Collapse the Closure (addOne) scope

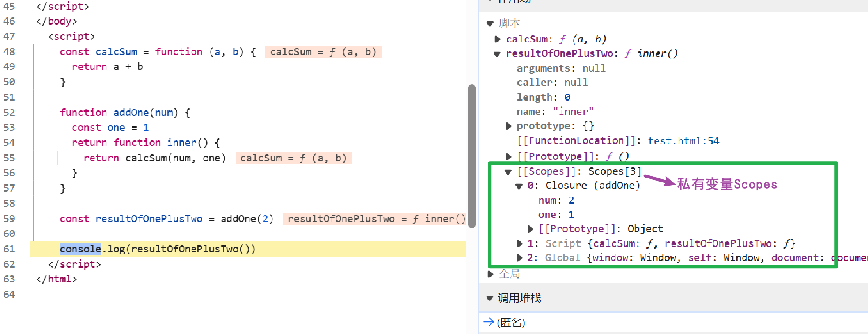click(x=519, y=186)
